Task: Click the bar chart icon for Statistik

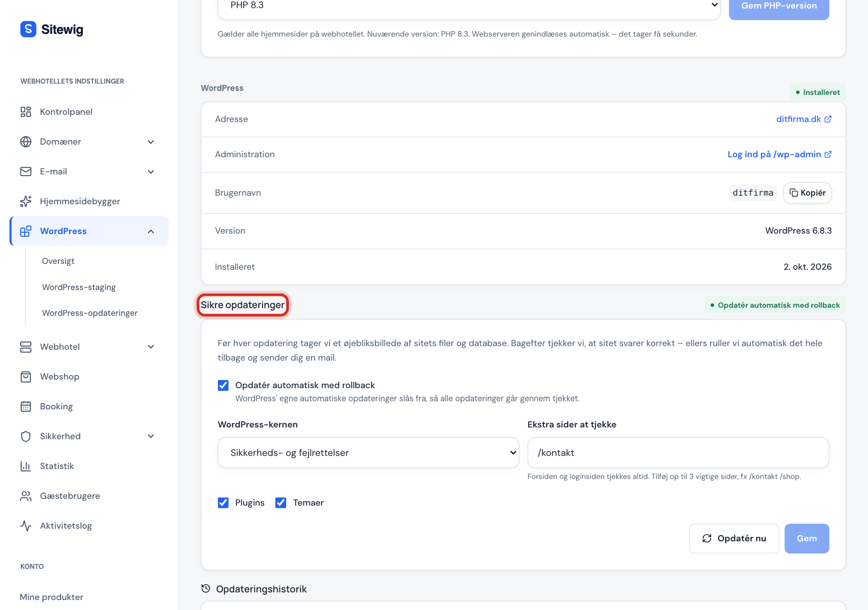Action: click(x=26, y=466)
